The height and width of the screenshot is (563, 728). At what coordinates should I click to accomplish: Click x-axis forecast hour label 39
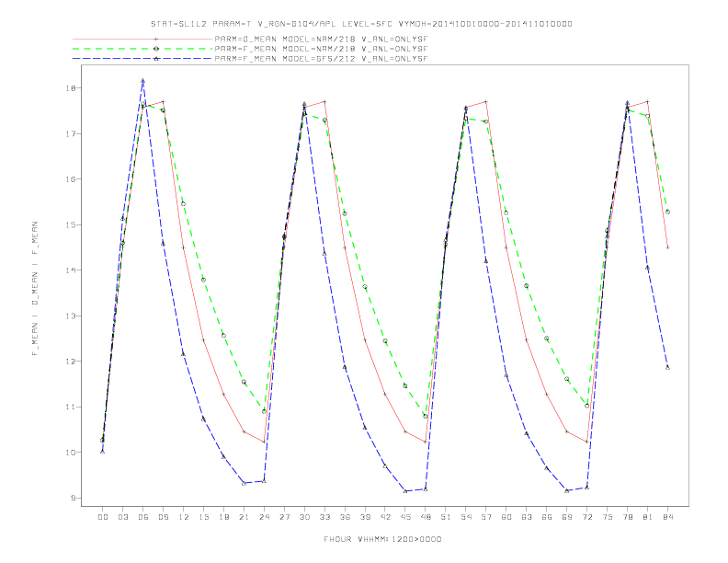coord(366,517)
